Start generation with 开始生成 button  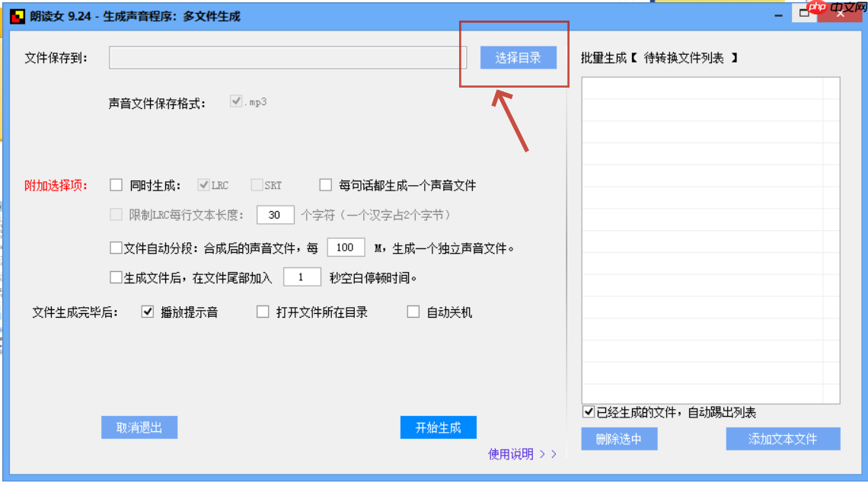click(438, 427)
